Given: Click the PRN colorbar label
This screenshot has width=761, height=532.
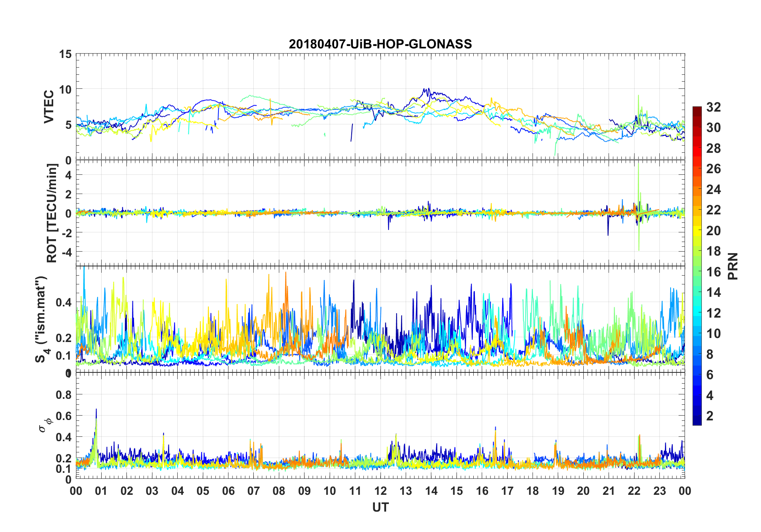Looking at the screenshot, I should [733, 266].
